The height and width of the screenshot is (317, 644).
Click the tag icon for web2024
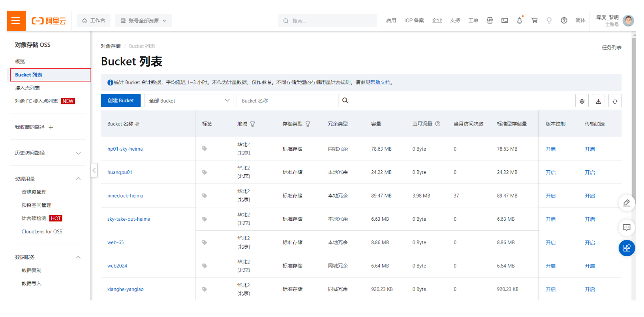pos(205,266)
